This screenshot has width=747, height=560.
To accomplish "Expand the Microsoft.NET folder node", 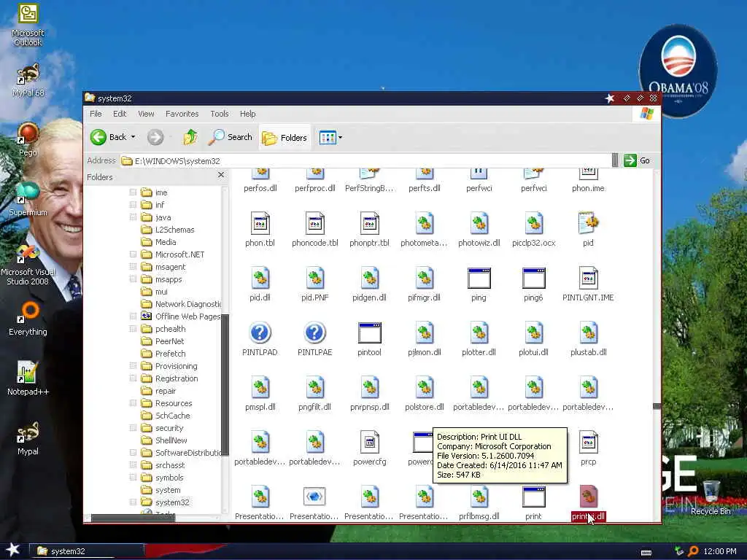I will (133, 254).
